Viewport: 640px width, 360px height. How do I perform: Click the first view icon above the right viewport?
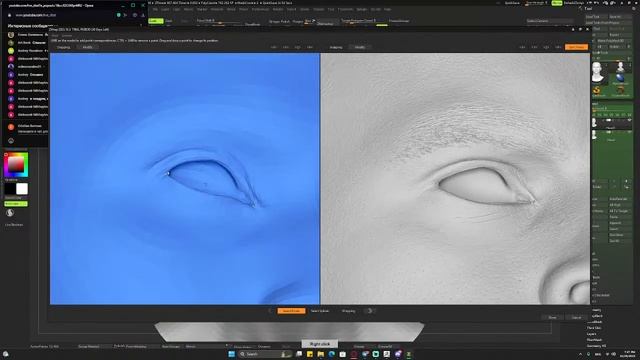point(522,47)
